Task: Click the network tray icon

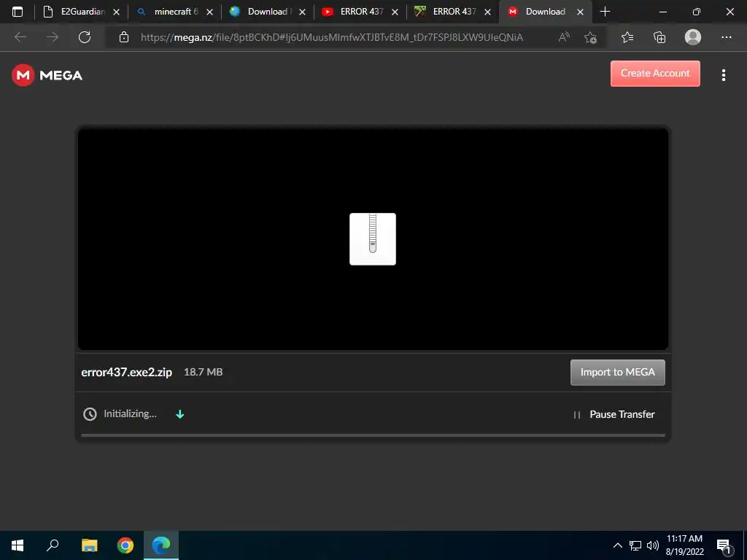Action: pyautogui.click(x=635, y=545)
